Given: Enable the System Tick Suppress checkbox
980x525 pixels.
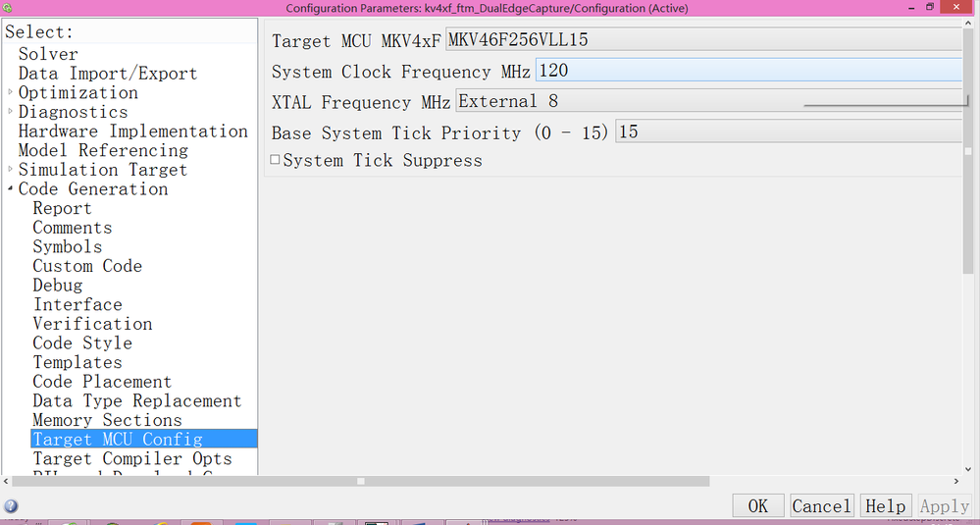Looking at the screenshot, I should coord(275,160).
